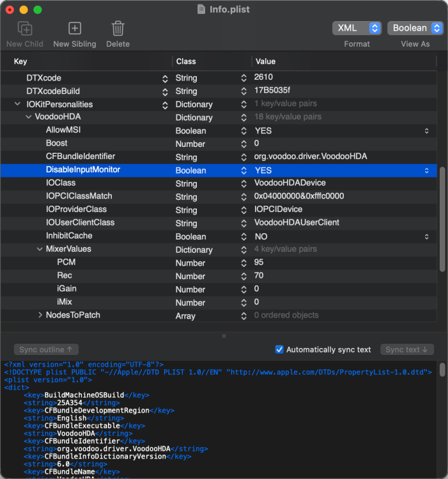Change class stepper for VoodooHDA Dictionary

[243, 118]
